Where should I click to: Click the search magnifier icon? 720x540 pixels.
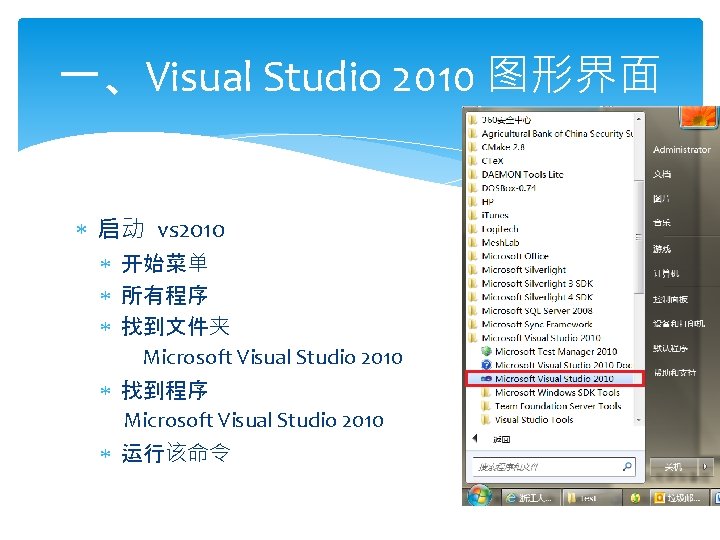pos(627,467)
